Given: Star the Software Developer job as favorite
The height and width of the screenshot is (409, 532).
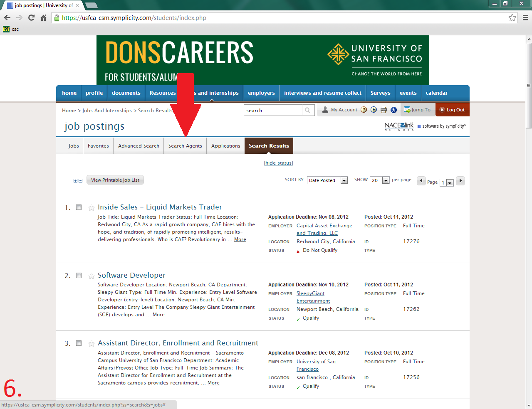Looking at the screenshot, I should click(92, 276).
